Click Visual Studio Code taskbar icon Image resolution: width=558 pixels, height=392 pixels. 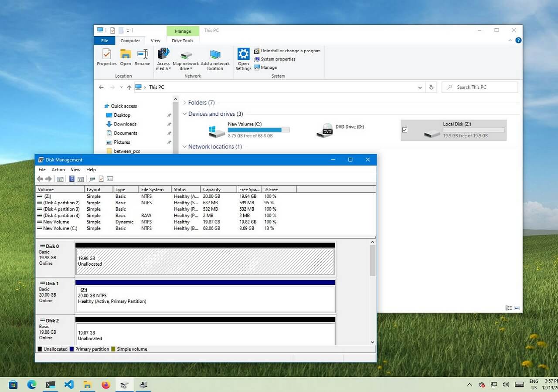pyautogui.click(x=69, y=385)
